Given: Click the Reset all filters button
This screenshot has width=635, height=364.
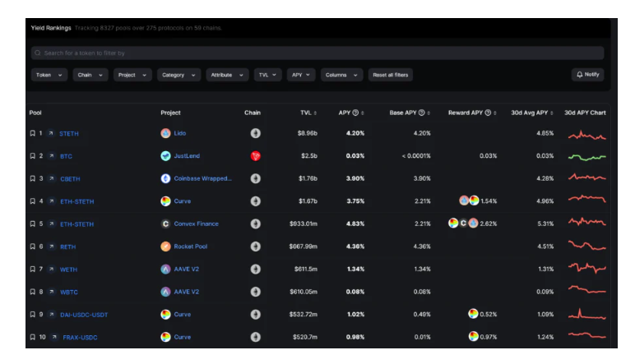Looking at the screenshot, I should [391, 75].
